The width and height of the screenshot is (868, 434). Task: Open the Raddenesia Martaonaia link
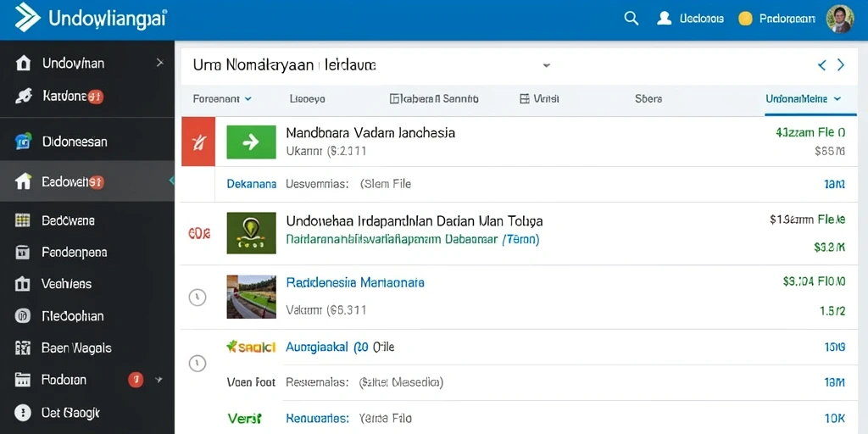tap(355, 283)
